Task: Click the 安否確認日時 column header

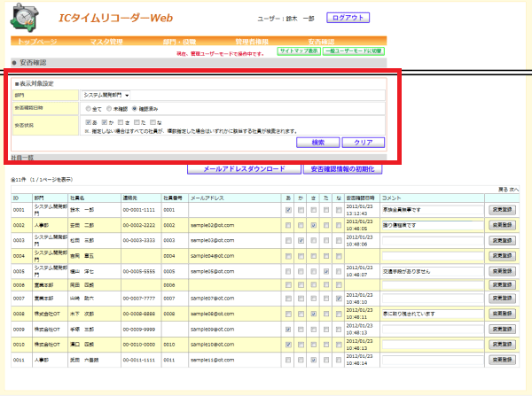Action: [x=360, y=198]
